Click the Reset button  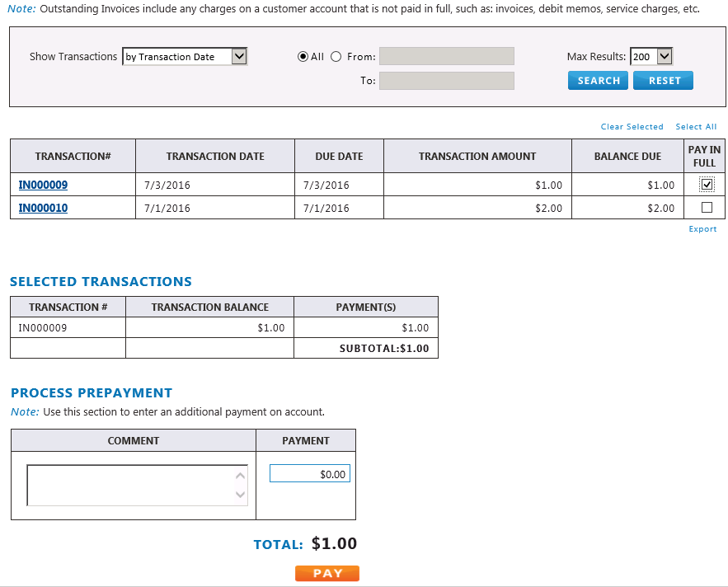664,81
